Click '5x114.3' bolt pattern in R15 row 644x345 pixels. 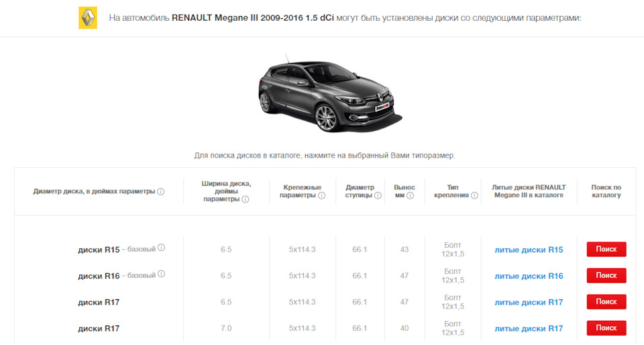click(302, 249)
